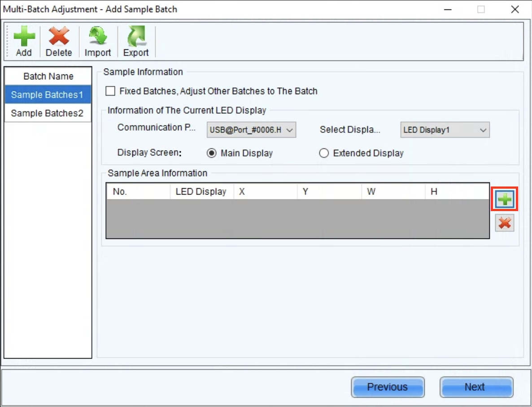
Task: Choose Extended Display radio option
Action: (x=324, y=153)
